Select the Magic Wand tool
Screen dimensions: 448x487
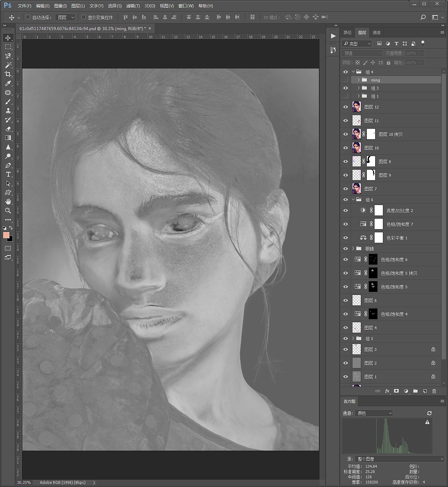tap(8, 65)
